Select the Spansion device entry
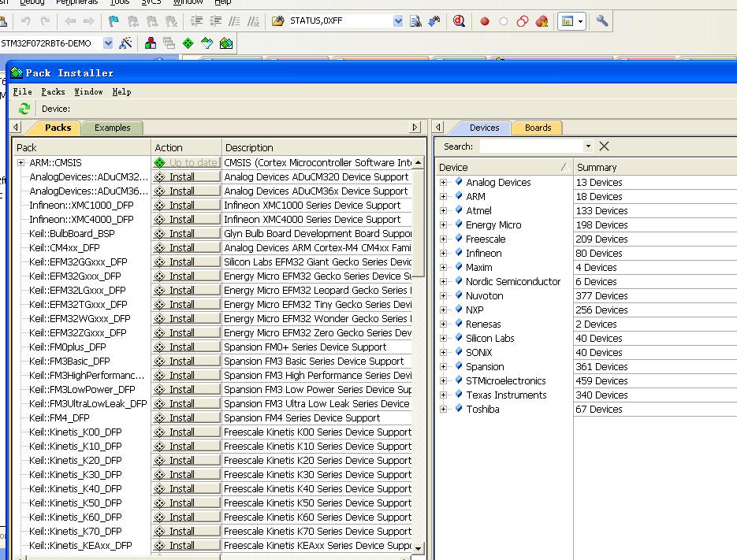The image size is (737, 560). 485,366
